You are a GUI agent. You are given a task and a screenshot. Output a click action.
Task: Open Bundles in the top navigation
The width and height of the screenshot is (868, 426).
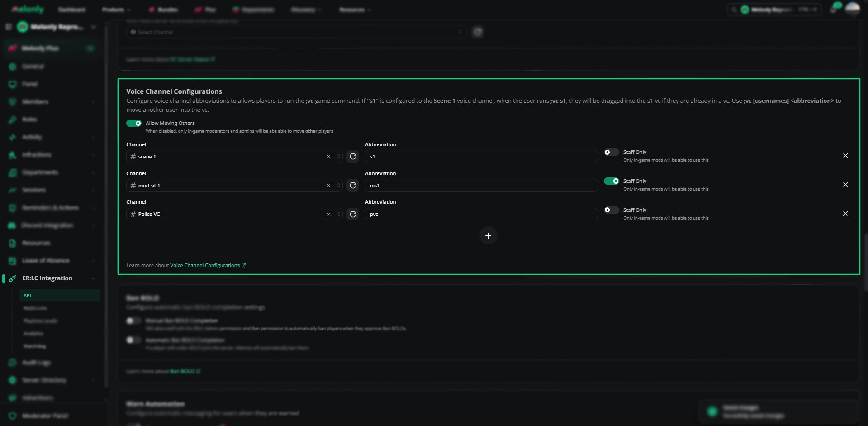[163, 10]
